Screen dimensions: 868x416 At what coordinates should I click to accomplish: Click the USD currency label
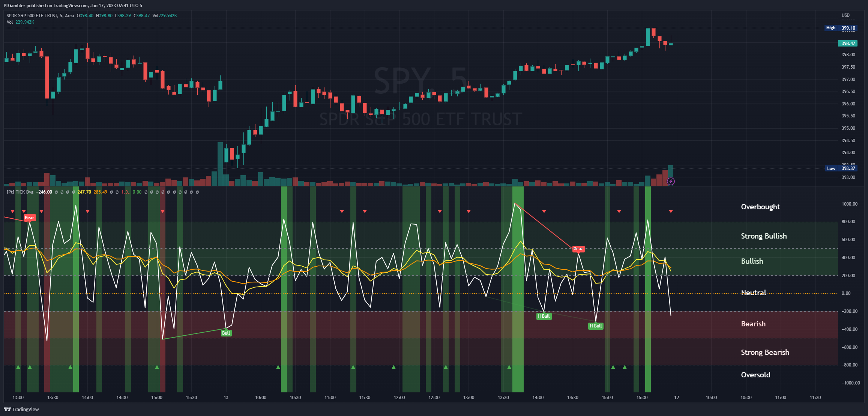pyautogui.click(x=845, y=15)
